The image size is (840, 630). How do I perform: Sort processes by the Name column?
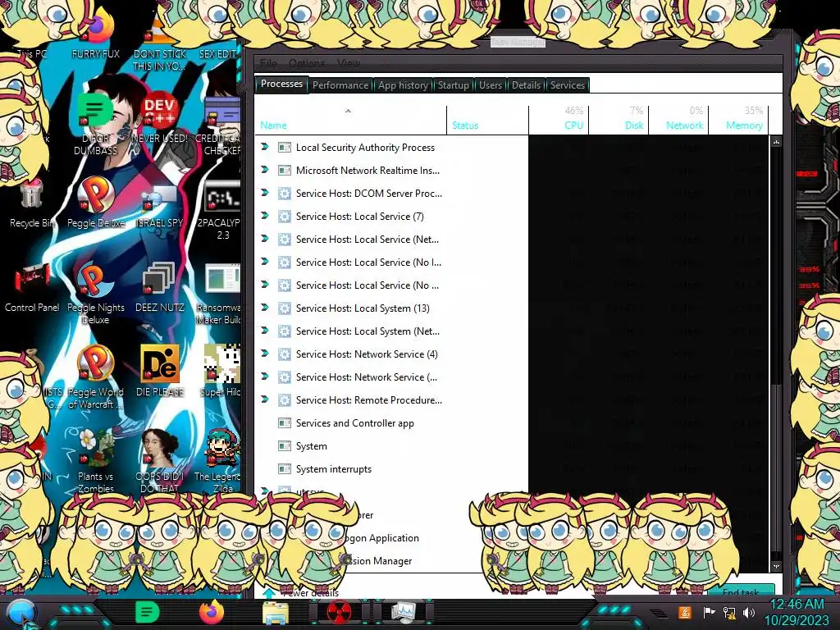[350, 121]
